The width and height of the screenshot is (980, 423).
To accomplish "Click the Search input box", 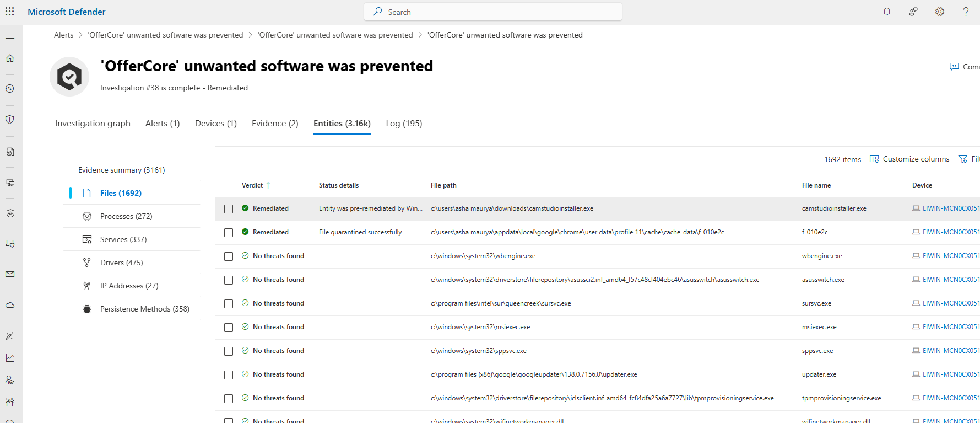I will (x=493, y=12).
